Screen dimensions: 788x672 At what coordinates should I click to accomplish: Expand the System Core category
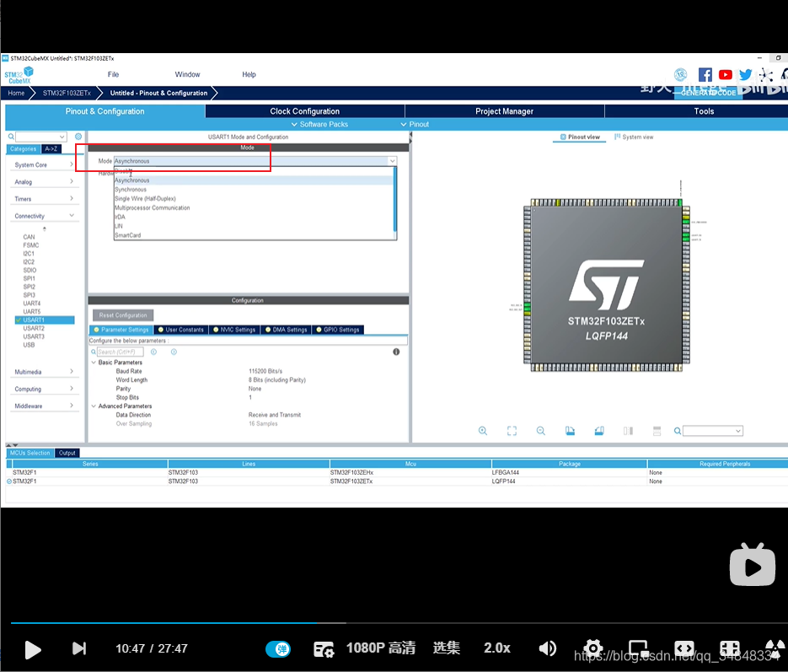(44, 165)
